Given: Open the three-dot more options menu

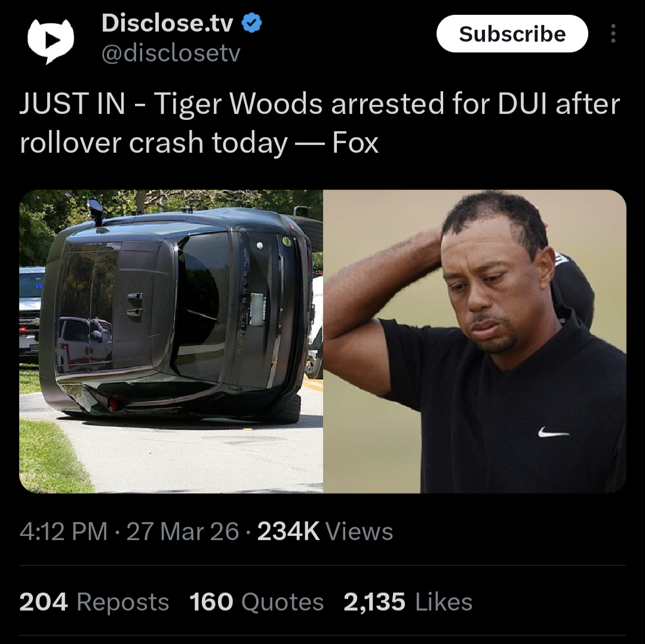Looking at the screenshot, I should coord(613,33).
